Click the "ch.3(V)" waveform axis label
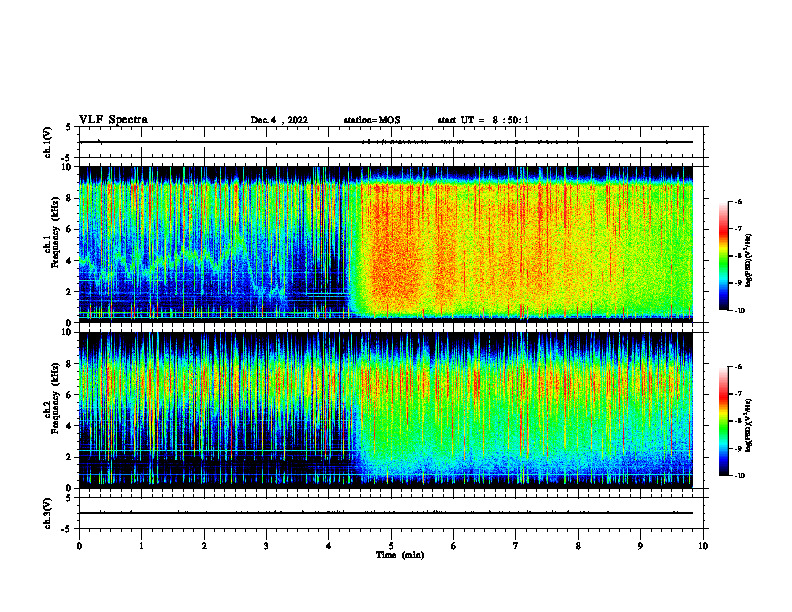Image resolution: width=792 pixels, height=612 pixels. pos(48,513)
